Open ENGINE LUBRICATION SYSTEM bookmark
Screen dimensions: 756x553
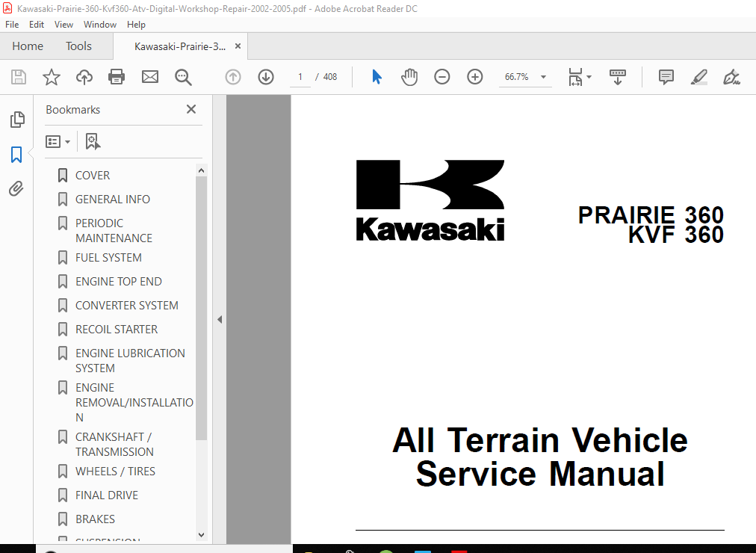[130, 361]
